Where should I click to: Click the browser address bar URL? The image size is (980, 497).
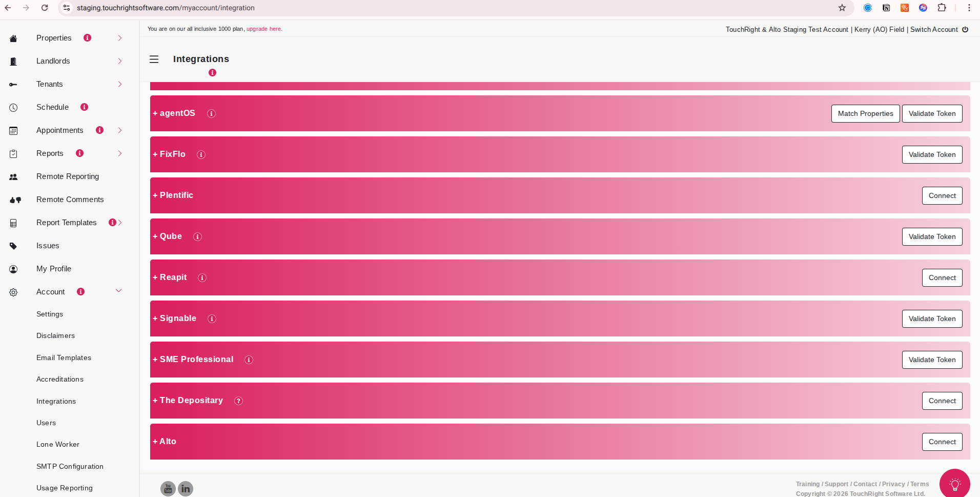point(166,8)
